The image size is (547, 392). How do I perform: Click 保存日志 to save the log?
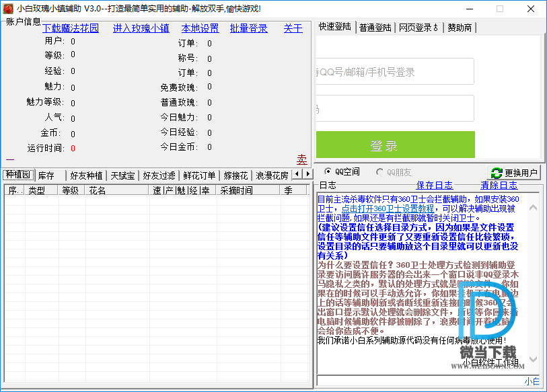pos(435,185)
